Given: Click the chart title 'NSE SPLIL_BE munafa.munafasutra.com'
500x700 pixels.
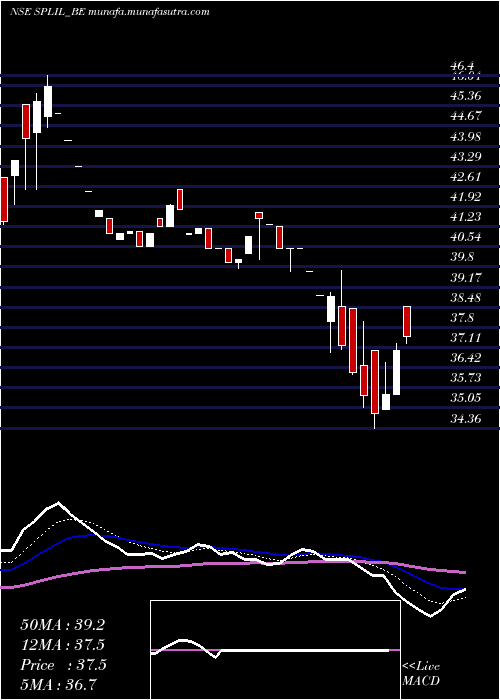Looking at the screenshot, I should coord(110,12).
